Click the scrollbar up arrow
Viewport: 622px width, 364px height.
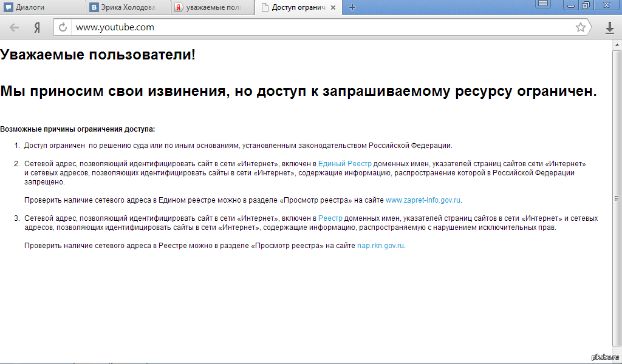tap(617, 46)
